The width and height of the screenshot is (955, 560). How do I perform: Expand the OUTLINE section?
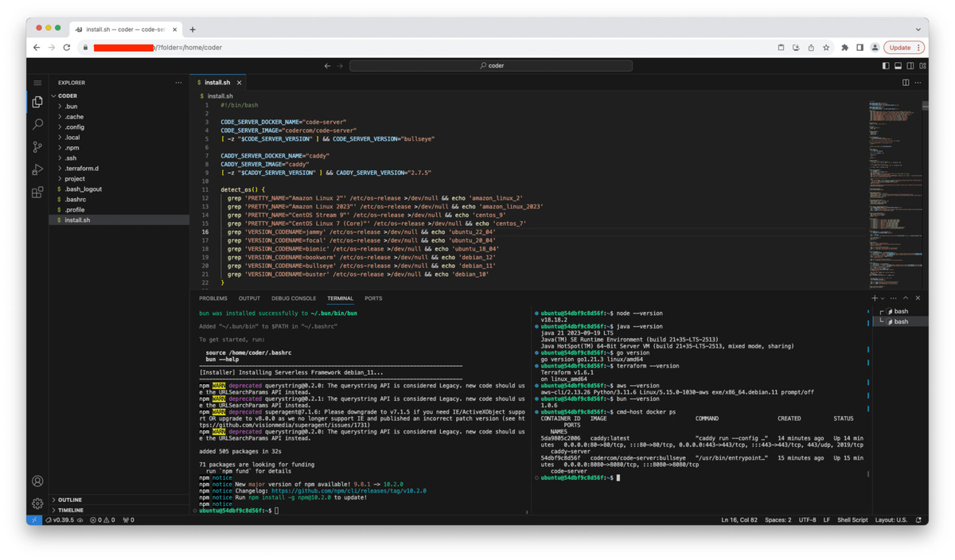click(119, 500)
